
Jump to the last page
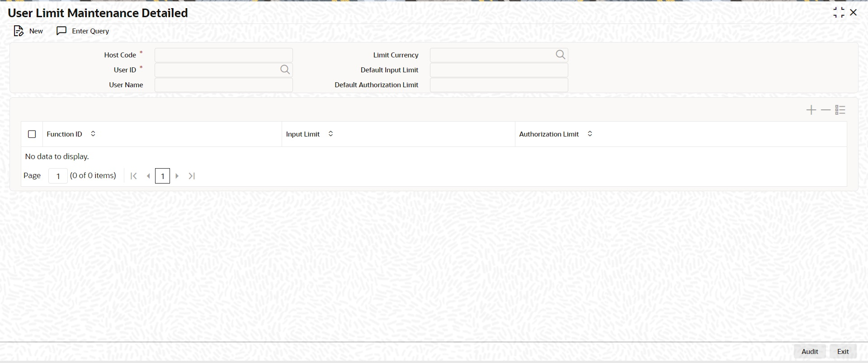tap(192, 176)
